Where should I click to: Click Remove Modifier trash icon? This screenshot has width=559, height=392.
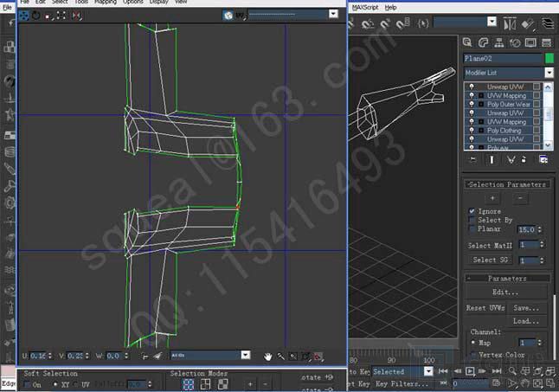pos(524,159)
